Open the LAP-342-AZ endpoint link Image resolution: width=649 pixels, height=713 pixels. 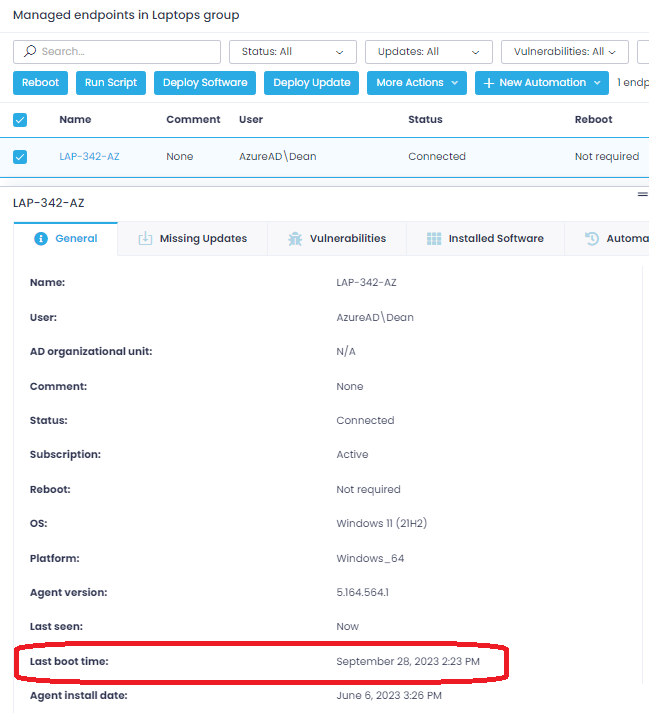(89, 157)
